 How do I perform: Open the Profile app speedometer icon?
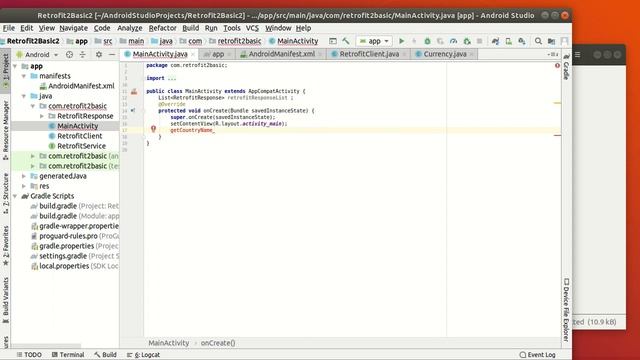(x=453, y=41)
